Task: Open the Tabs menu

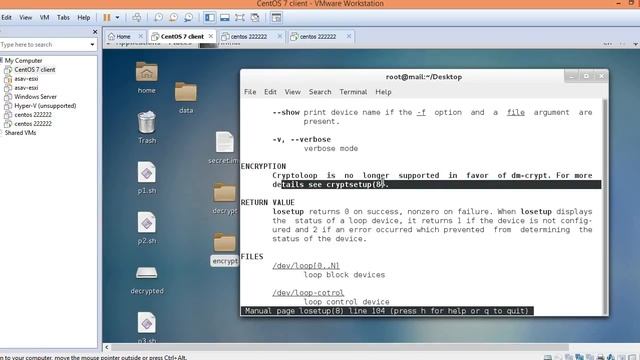Action: click(63, 18)
